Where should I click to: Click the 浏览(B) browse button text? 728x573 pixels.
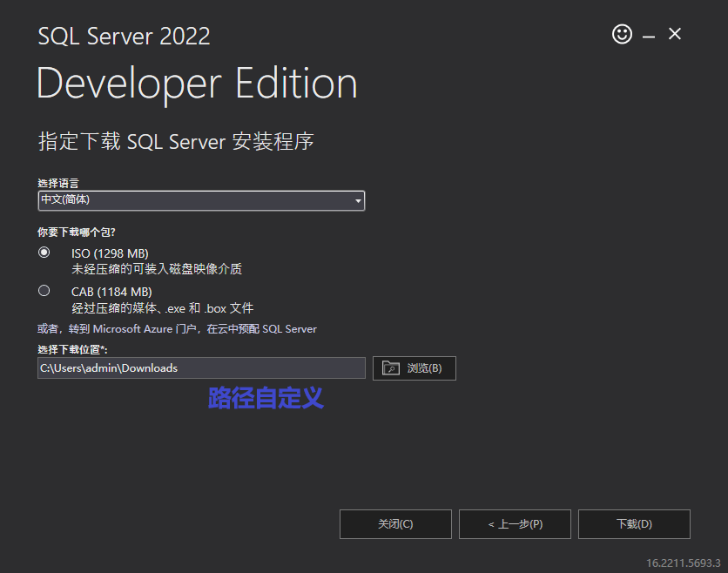click(424, 368)
